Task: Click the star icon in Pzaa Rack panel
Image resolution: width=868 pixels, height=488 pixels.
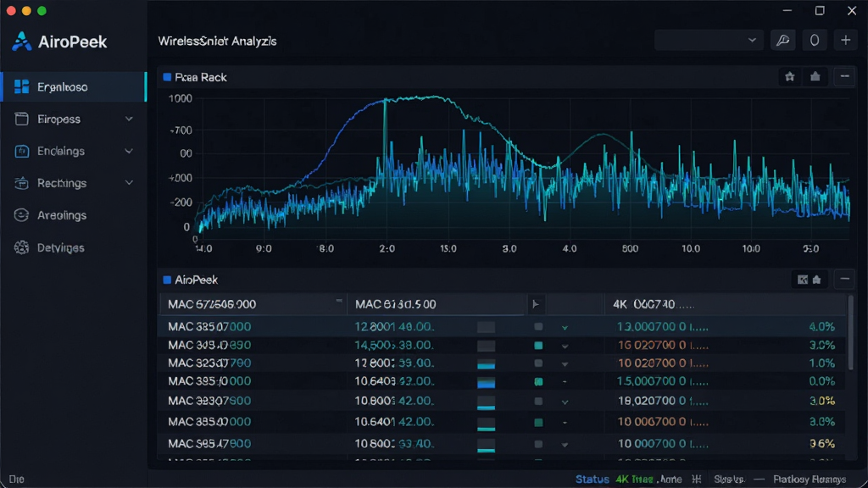Action: pyautogui.click(x=790, y=77)
